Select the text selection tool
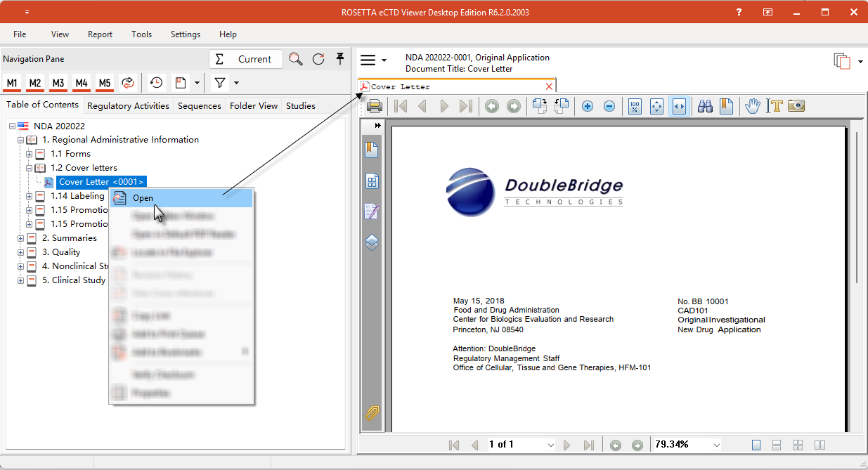The width and height of the screenshot is (868, 470). click(x=775, y=106)
